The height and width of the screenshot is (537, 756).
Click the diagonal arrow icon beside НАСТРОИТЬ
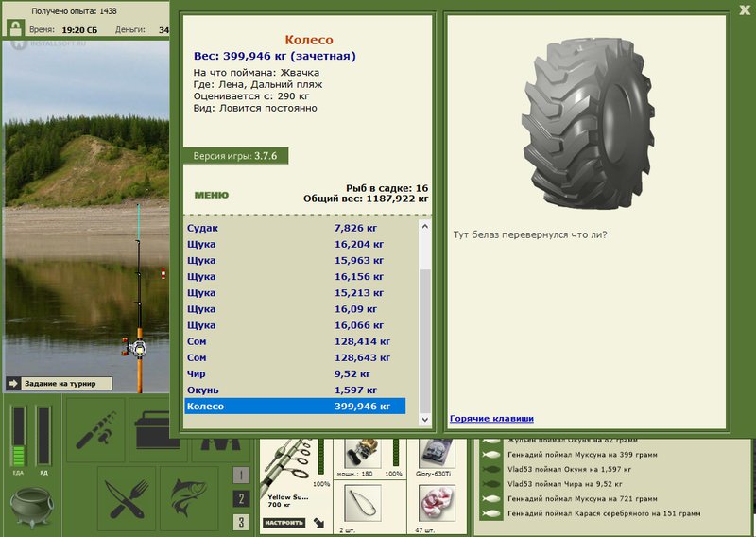318,523
